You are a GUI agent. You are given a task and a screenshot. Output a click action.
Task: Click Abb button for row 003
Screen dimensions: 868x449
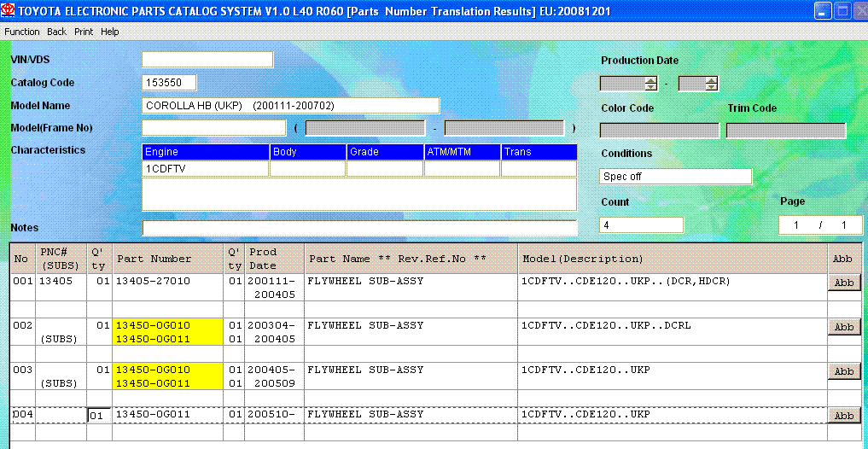[x=844, y=371]
